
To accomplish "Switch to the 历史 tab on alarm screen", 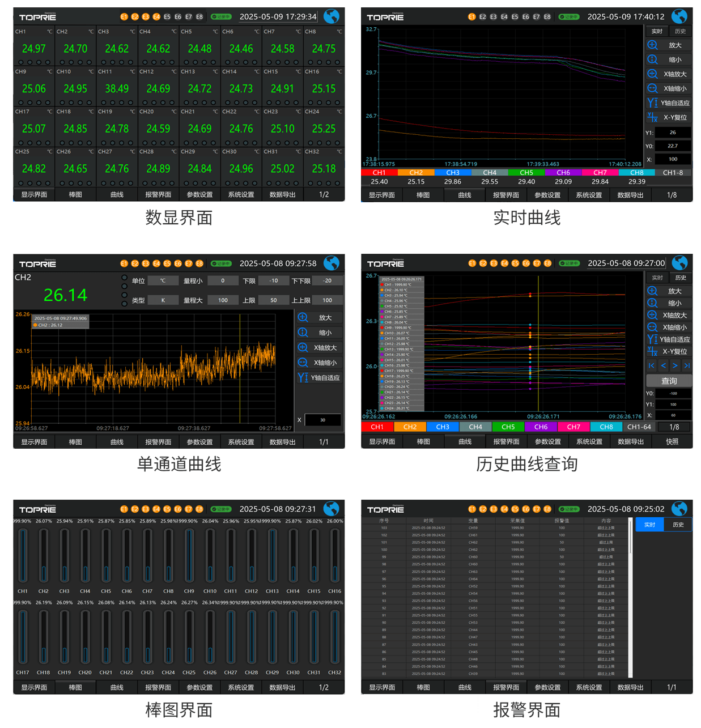I will tap(678, 525).
